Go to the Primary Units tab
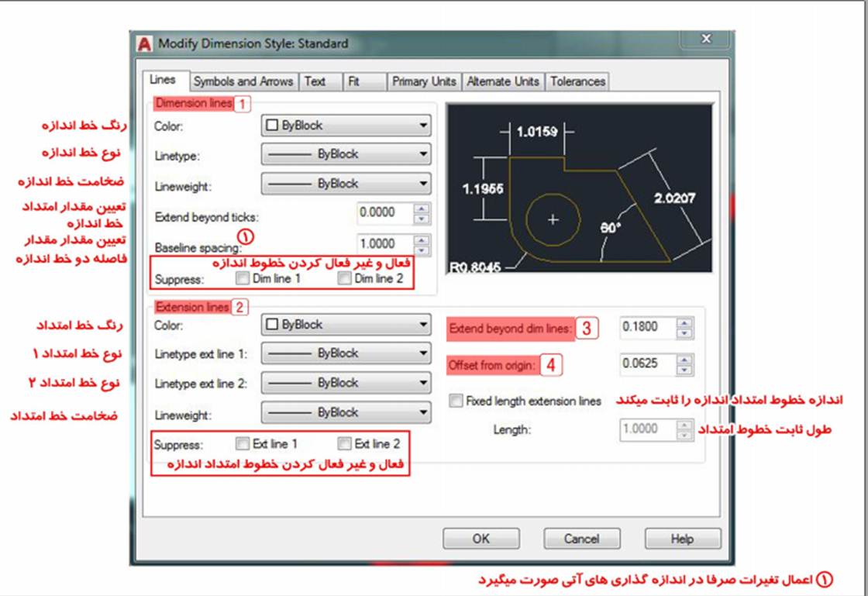Viewport: 868px width, 596px height. click(424, 81)
